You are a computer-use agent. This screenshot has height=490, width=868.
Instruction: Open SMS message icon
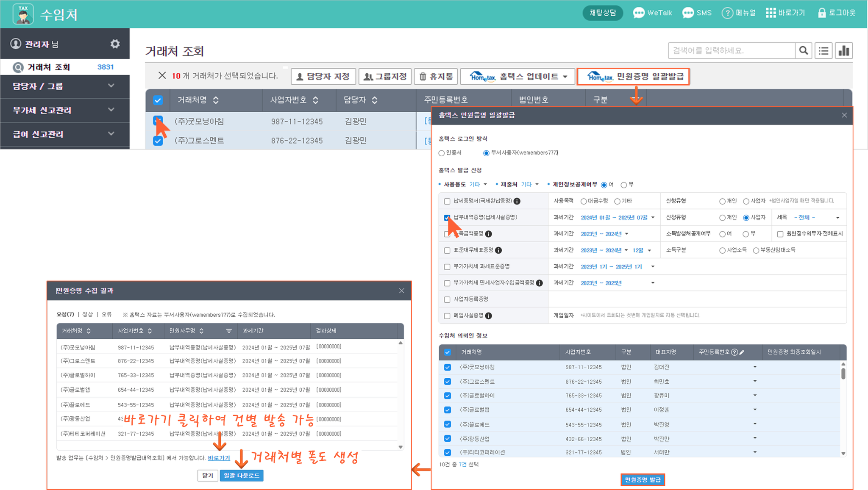[688, 13]
